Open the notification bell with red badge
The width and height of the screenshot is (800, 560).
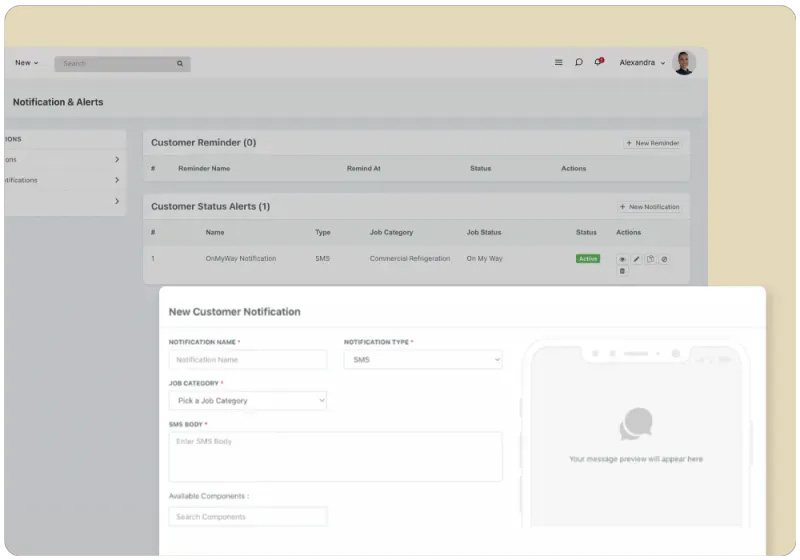tap(599, 62)
